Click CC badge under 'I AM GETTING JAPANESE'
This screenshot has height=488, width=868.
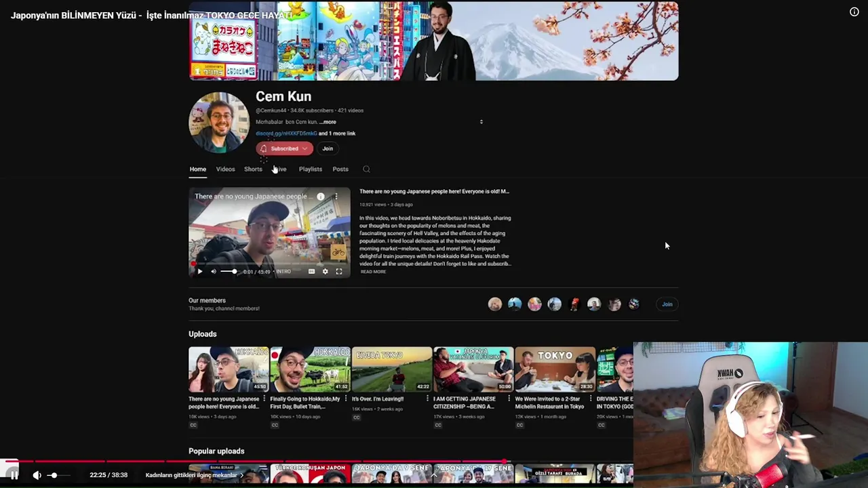[438, 426]
